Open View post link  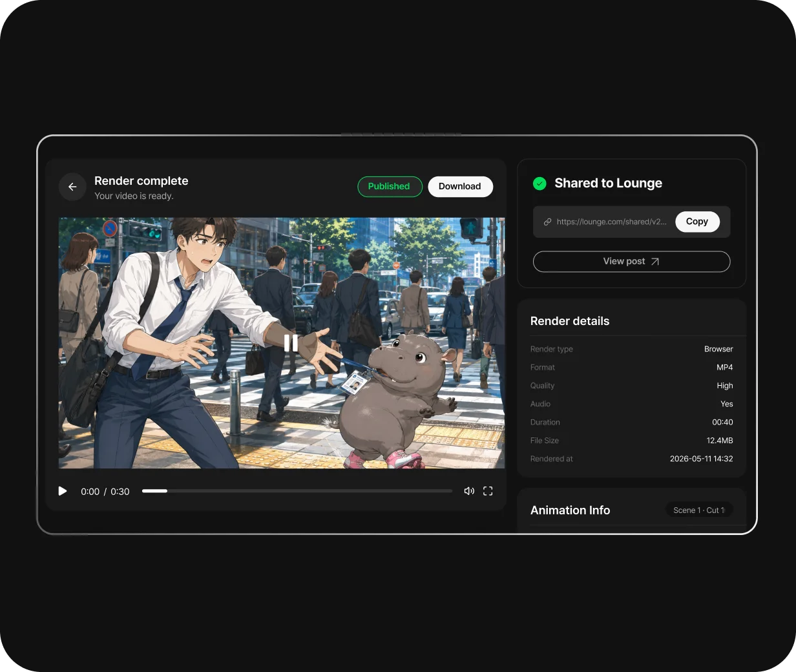tap(631, 262)
